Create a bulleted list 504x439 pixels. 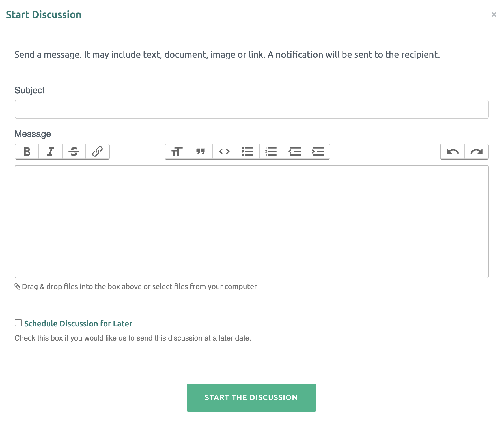[247, 152]
